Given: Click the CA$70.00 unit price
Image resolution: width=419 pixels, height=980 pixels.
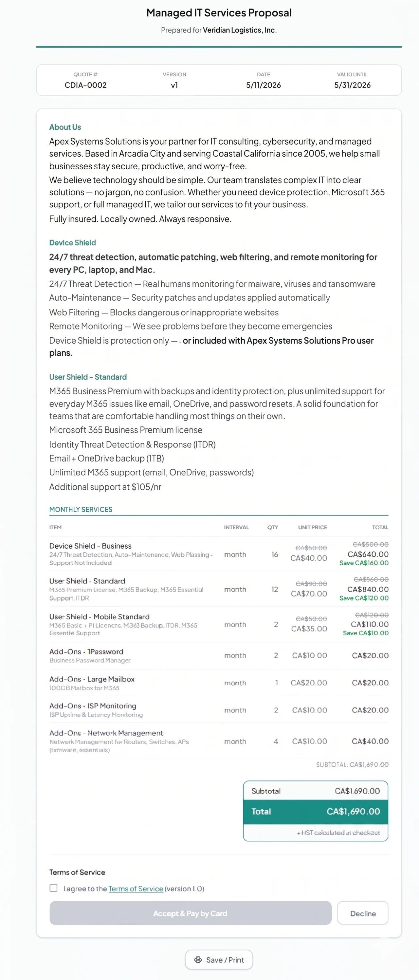Looking at the screenshot, I should 309,594.
